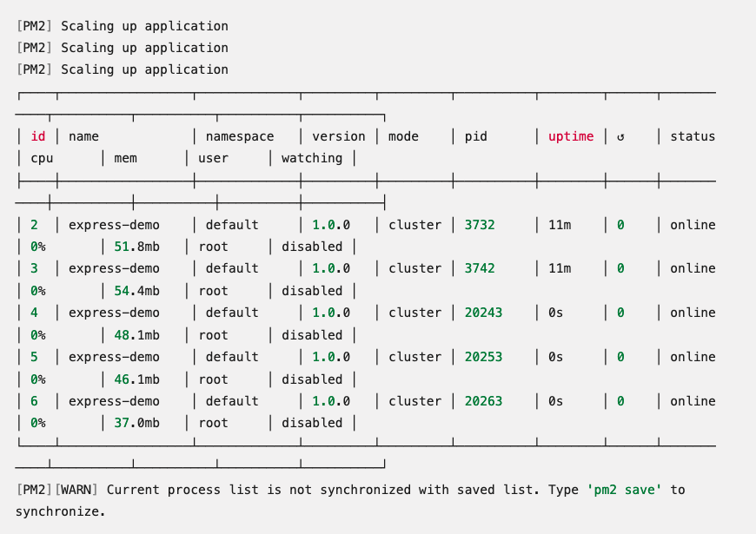Viewport: 756px width, 534px height.
Task: Click the 'namespace' column header
Action: (x=239, y=135)
